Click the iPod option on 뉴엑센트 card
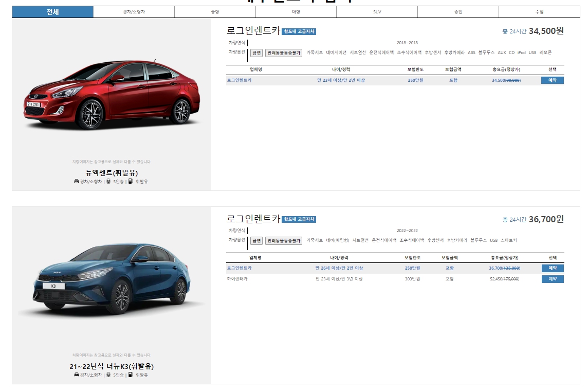The height and width of the screenshot is (390, 588). (x=522, y=52)
